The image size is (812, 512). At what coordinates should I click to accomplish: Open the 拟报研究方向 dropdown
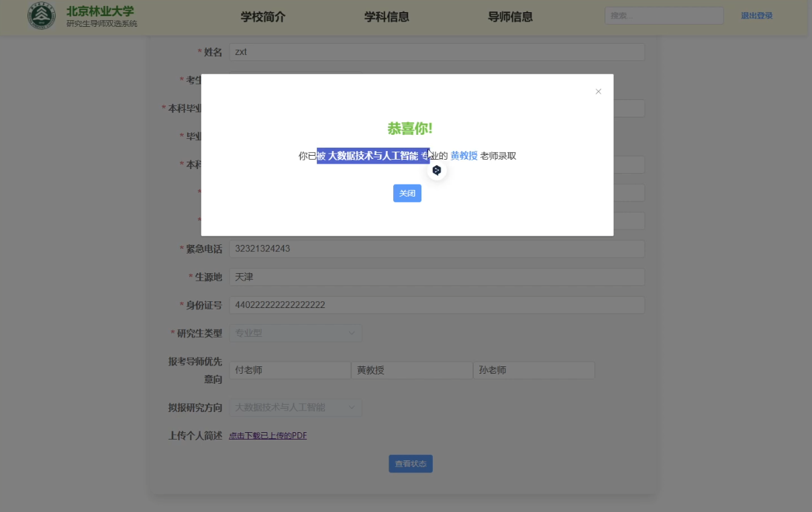coord(295,407)
